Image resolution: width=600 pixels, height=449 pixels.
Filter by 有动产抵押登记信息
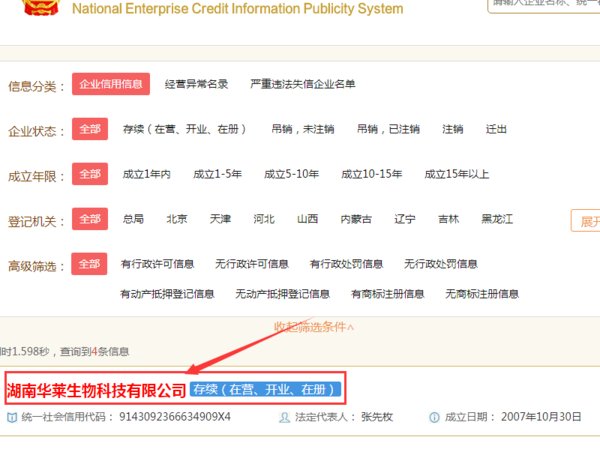[x=167, y=294]
